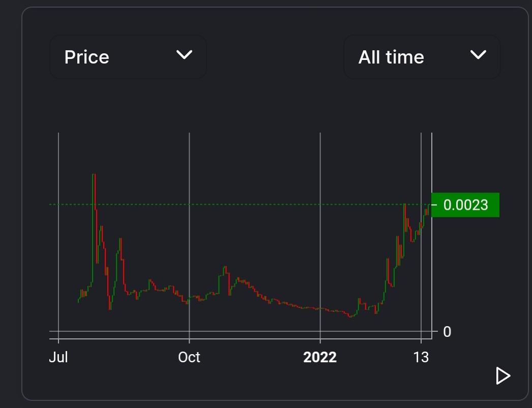Screen dimensions: 532x408
Task: Click the forward arrow navigation icon
Action: (503, 375)
